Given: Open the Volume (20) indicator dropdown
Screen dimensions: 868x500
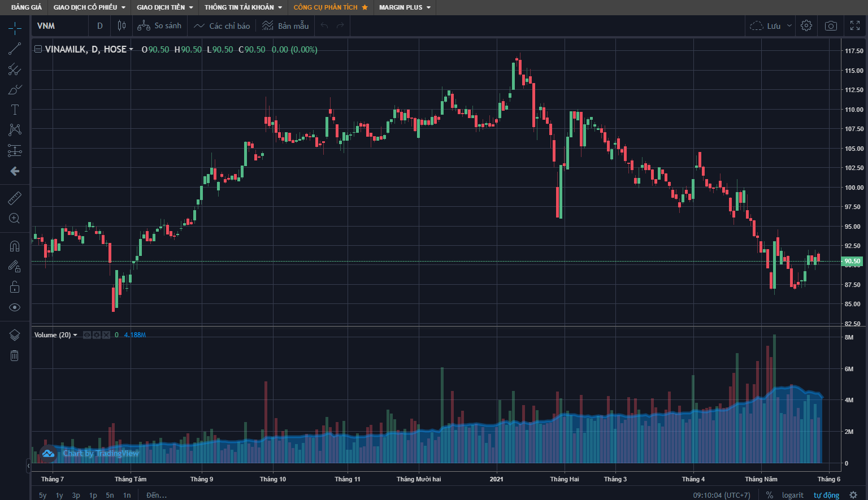Looking at the screenshot, I should coord(75,335).
